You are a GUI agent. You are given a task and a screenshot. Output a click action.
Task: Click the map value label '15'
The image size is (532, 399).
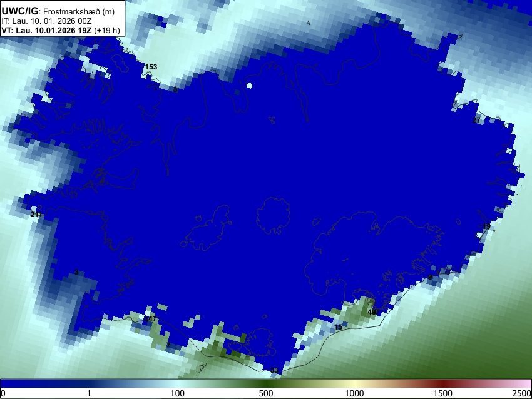click(x=338, y=327)
